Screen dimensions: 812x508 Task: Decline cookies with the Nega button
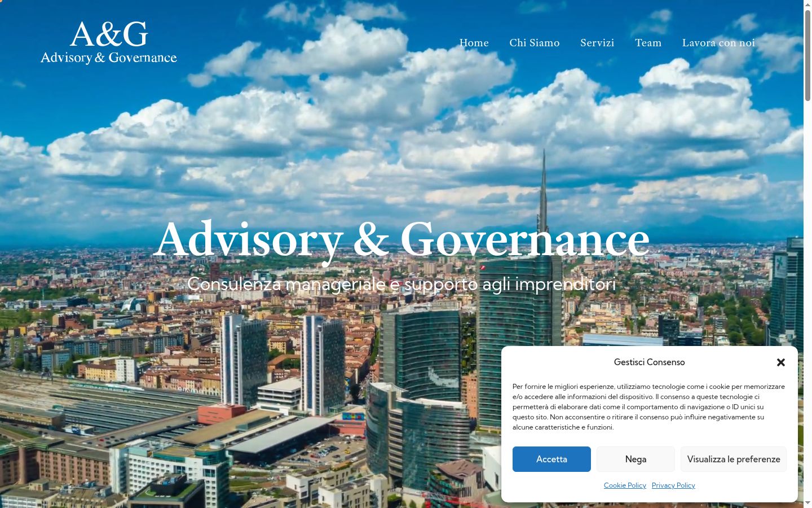point(636,459)
